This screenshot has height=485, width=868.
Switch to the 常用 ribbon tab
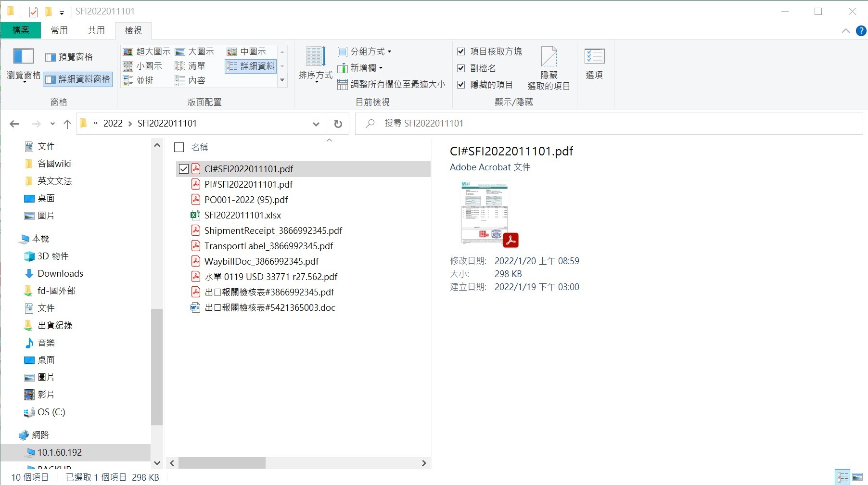click(x=59, y=30)
